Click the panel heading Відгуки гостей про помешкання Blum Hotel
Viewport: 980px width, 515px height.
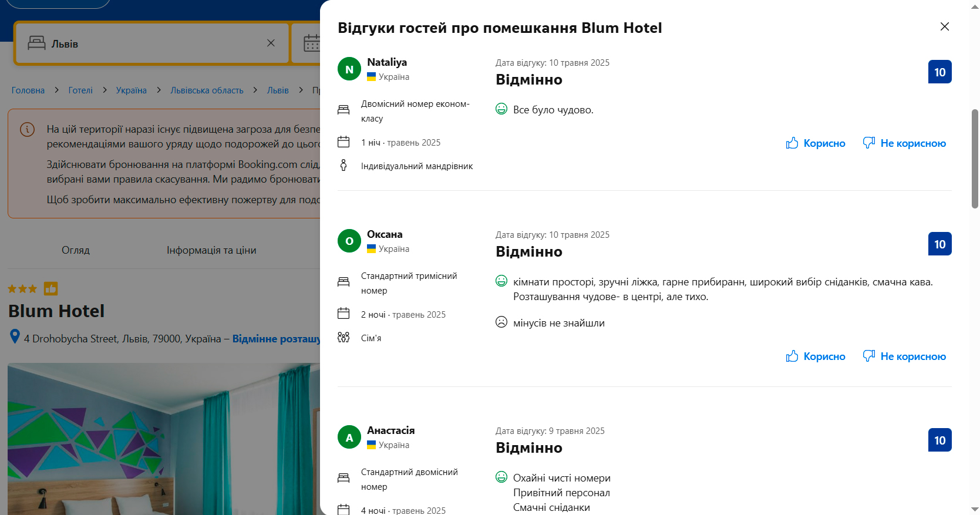pyautogui.click(x=500, y=28)
